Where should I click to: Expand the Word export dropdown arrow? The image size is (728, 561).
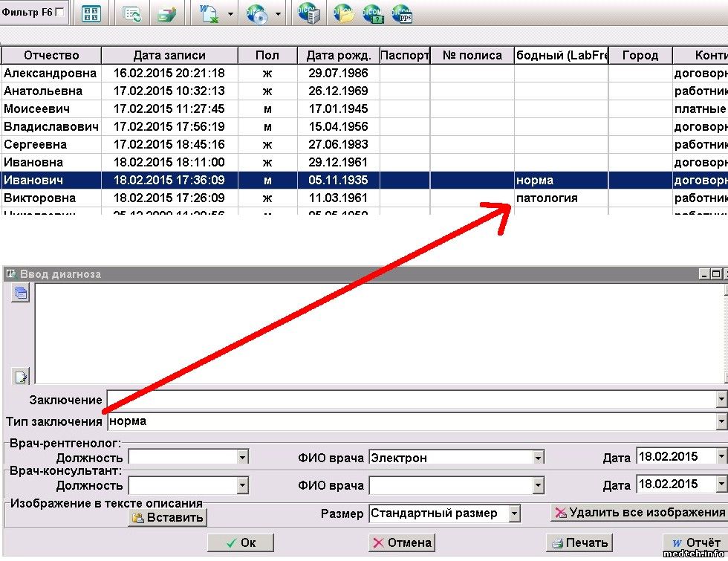click(x=230, y=14)
